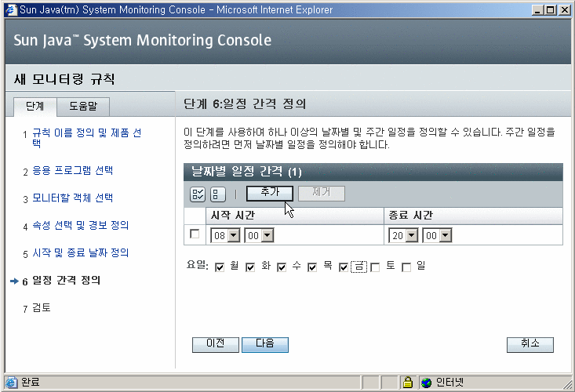Screen dimensions: 575x392
Task: Click the 인터넷 zone label
Action: pyautogui.click(x=449, y=383)
